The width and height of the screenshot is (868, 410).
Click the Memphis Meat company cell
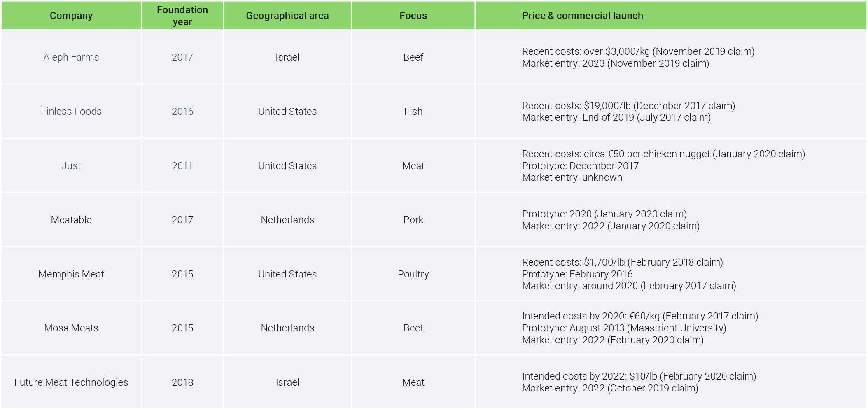point(71,274)
